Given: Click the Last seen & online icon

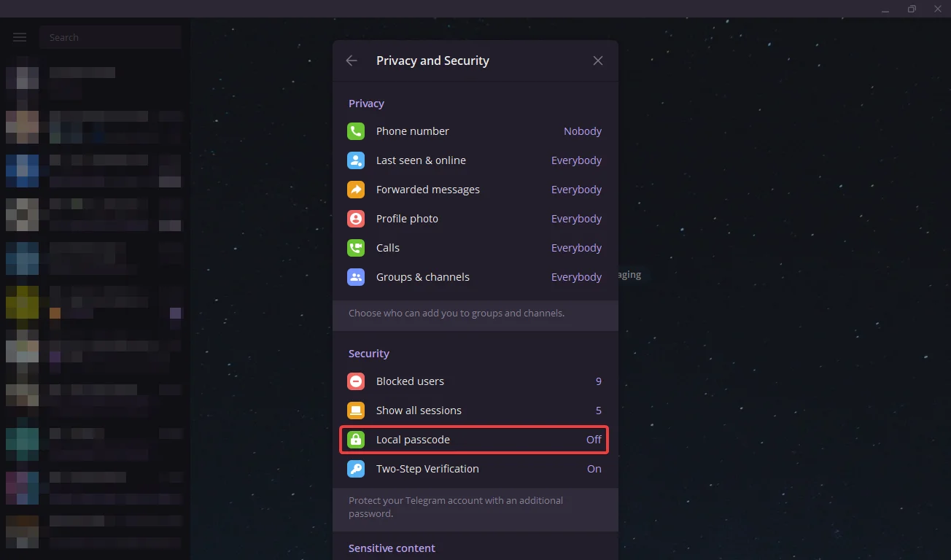Looking at the screenshot, I should click(x=355, y=160).
